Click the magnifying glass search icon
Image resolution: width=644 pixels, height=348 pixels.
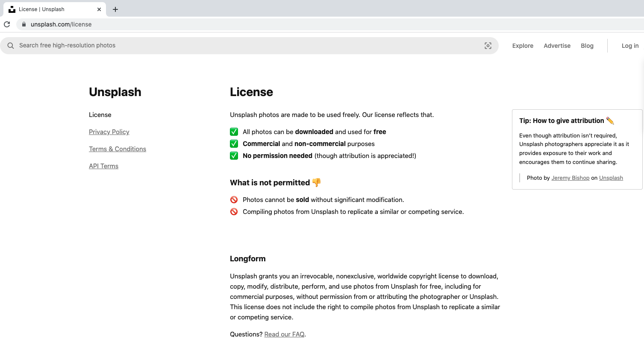tap(11, 45)
